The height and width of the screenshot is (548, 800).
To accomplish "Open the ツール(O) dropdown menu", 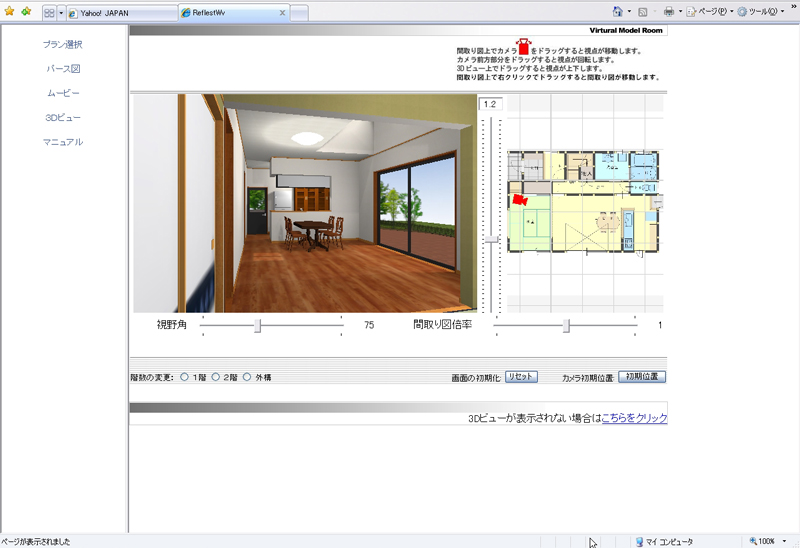I will pyautogui.click(x=760, y=12).
